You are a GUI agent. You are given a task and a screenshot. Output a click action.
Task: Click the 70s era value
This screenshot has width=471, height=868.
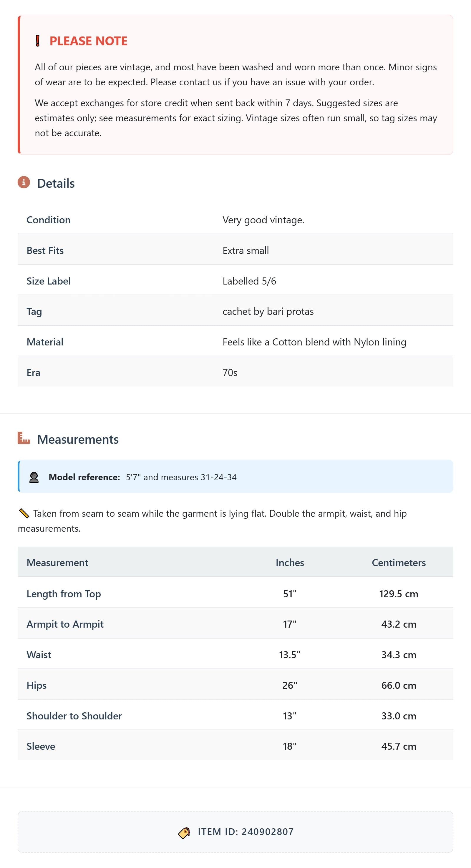(230, 373)
